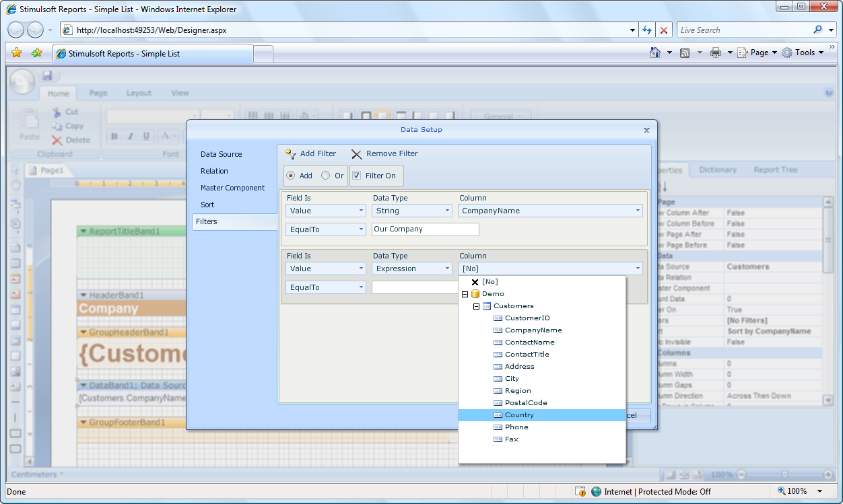Click the IE Home icon
This screenshot has height=504, width=843.
coord(654,52)
